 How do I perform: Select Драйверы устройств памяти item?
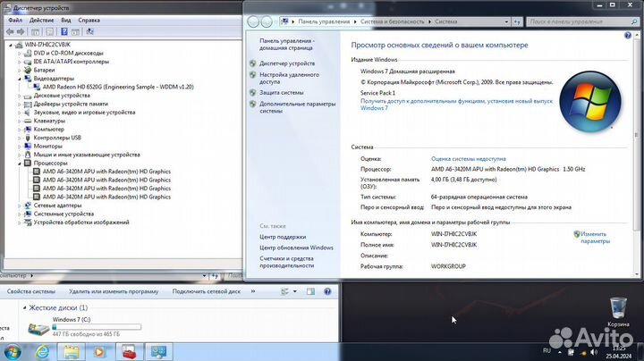pos(71,105)
